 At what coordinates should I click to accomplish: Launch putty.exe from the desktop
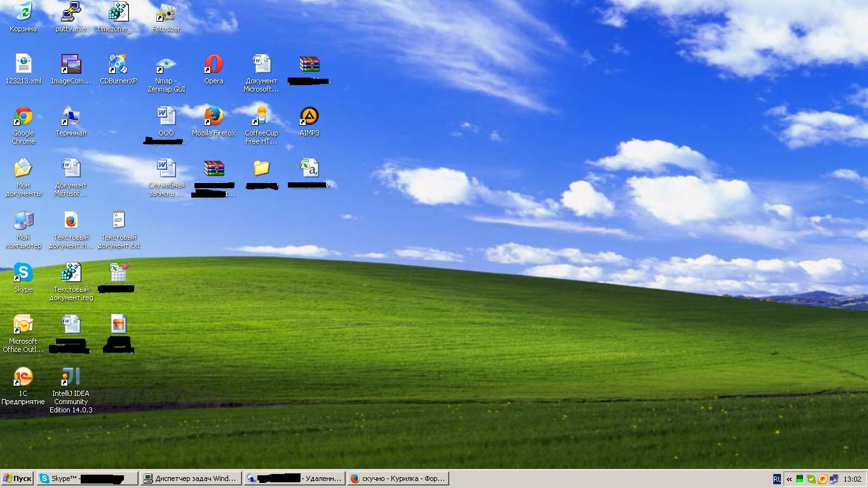[x=71, y=11]
